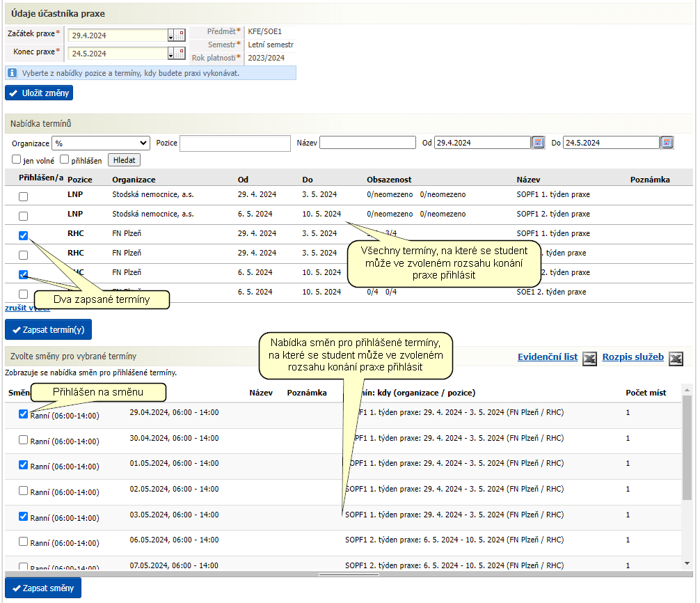Enable the 'přihlášen' filter checkbox

click(x=64, y=159)
